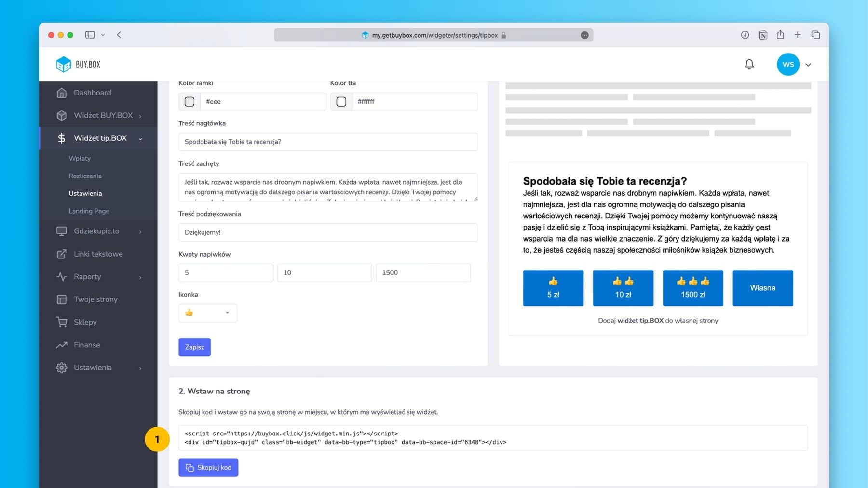The width and height of the screenshot is (868, 488).
Task: Click the Treść podziękowania input field
Action: tap(328, 232)
